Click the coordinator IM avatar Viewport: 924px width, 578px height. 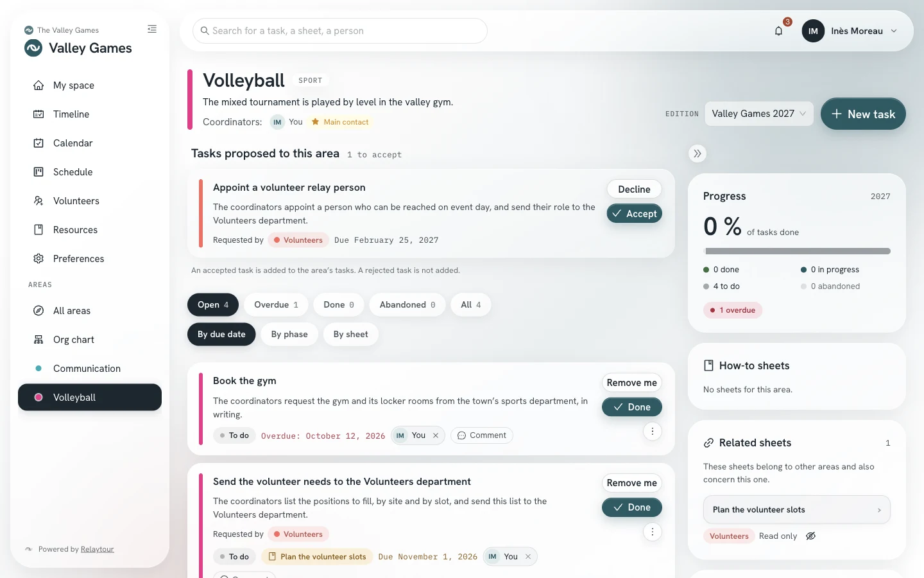277,122
